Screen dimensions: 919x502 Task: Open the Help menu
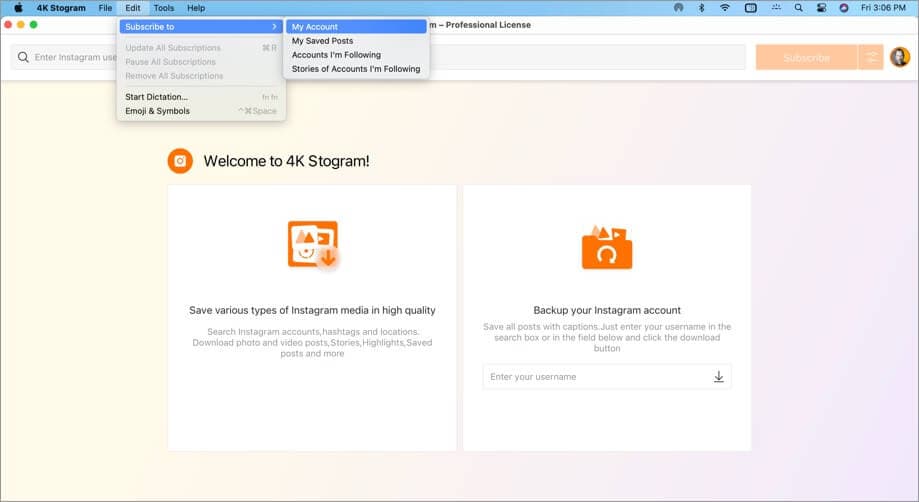click(x=196, y=8)
